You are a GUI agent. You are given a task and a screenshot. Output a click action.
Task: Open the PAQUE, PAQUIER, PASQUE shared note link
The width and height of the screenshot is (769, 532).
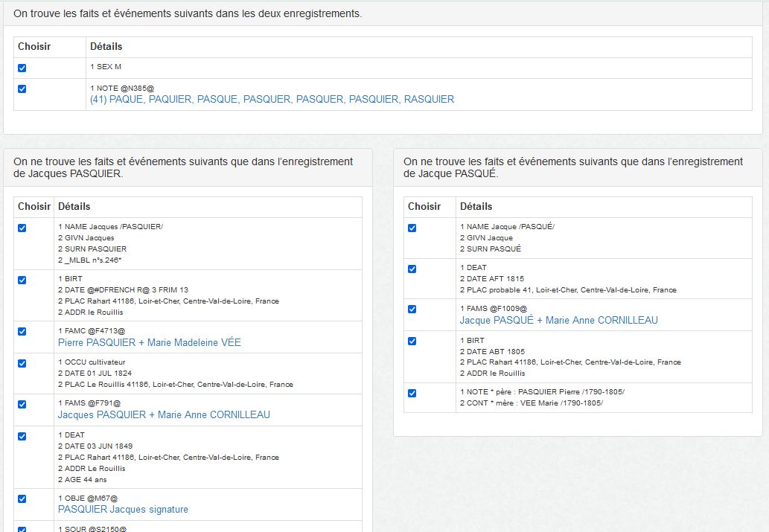[272, 99]
